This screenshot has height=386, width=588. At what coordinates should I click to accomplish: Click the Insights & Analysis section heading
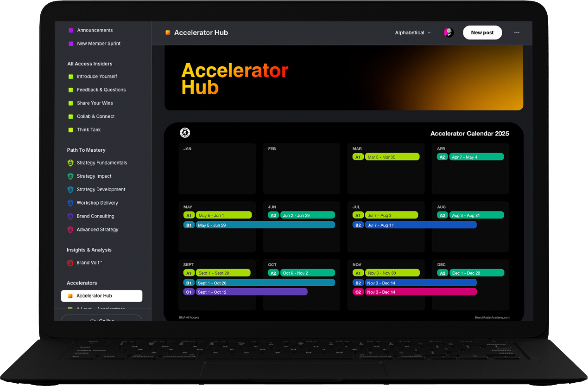pos(89,250)
